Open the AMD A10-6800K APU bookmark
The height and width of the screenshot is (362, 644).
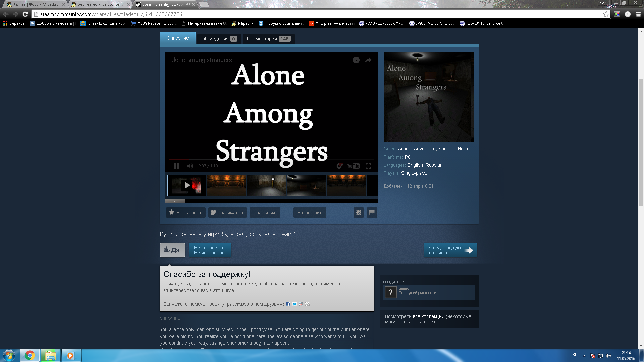tap(381, 23)
